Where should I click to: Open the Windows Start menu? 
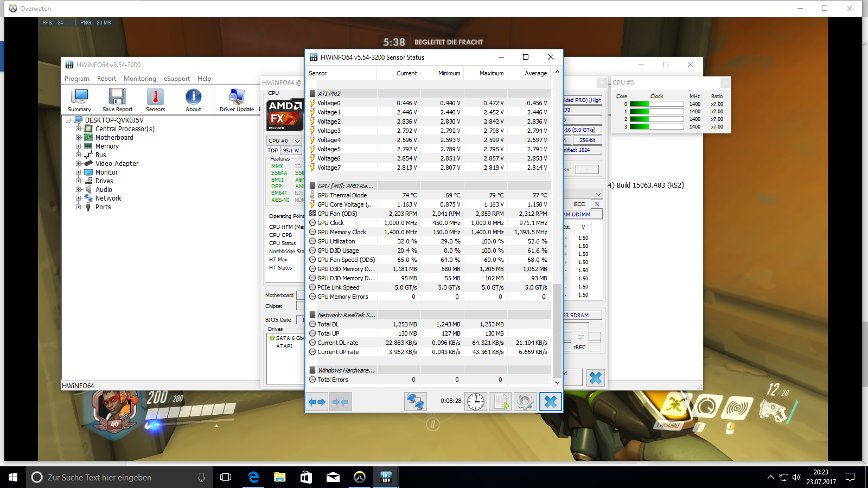pyautogui.click(x=13, y=477)
